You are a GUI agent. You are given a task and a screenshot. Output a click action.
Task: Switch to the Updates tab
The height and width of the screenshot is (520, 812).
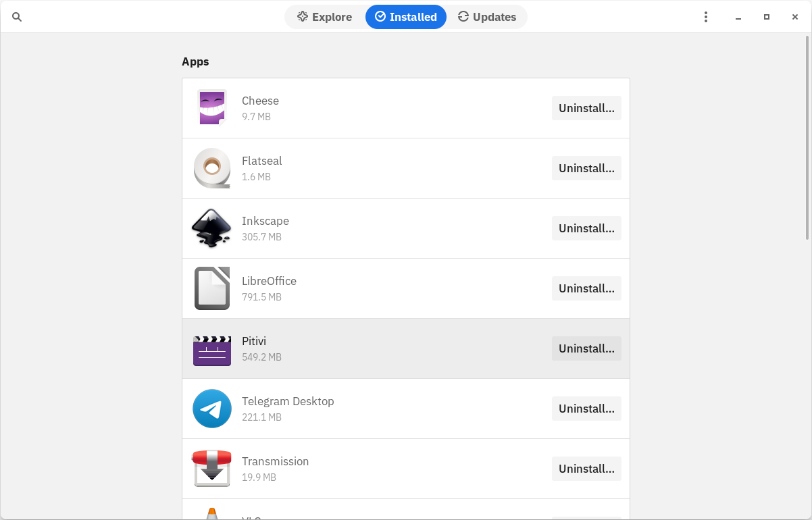(x=487, y=17)
